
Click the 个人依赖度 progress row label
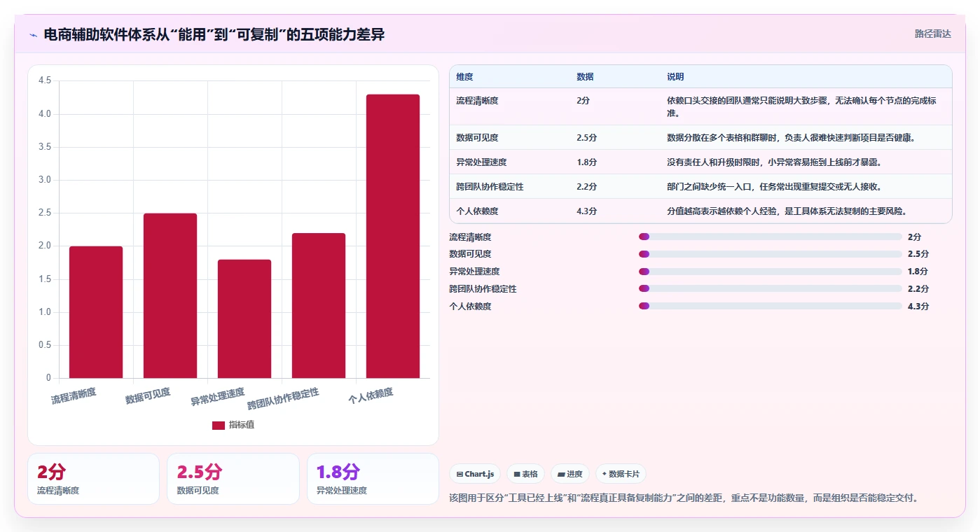click(470, 307)
